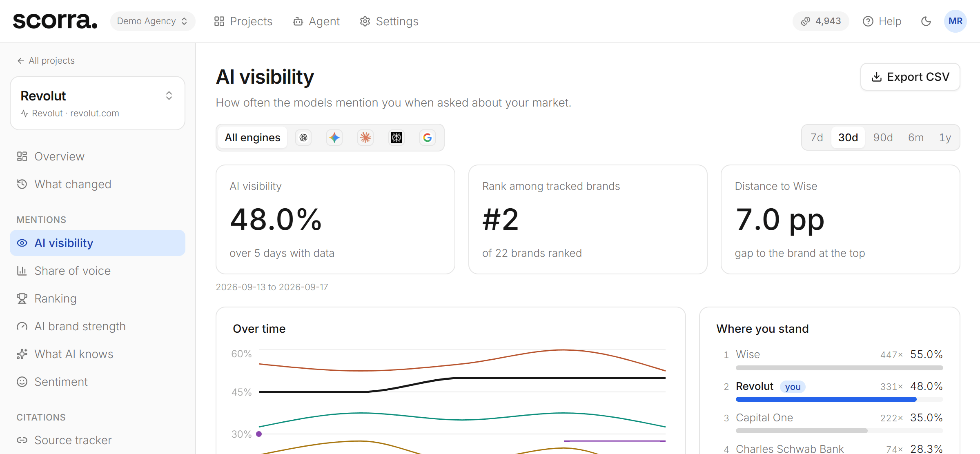Click the Rank among tracked brands card
This screenshot has height=454, width=980.
click(588, 219)
